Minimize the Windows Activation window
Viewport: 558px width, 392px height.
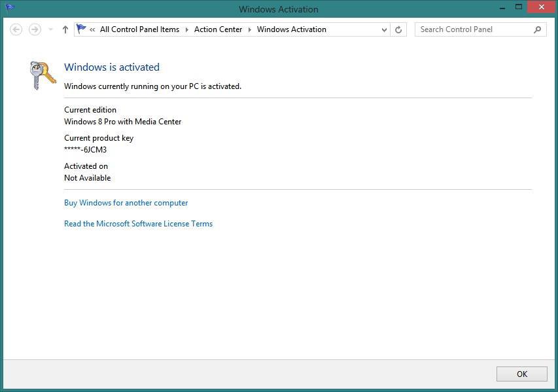(502, 7)
